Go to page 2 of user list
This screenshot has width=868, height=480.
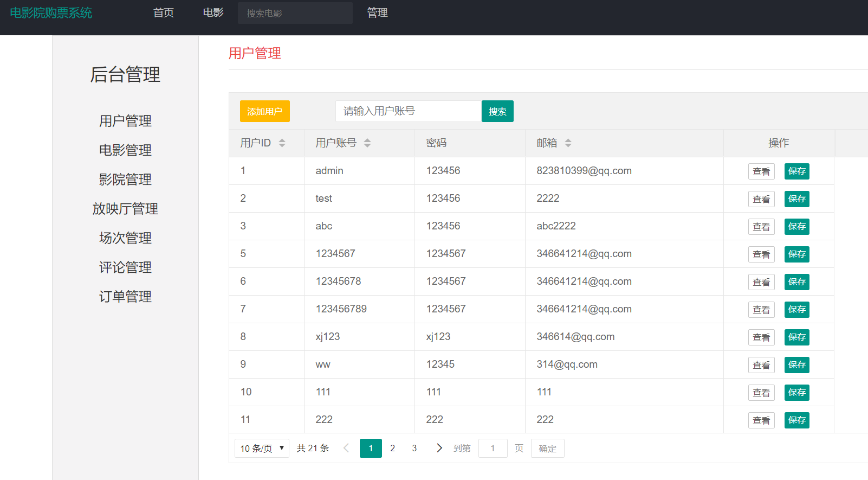click(392, 448)
